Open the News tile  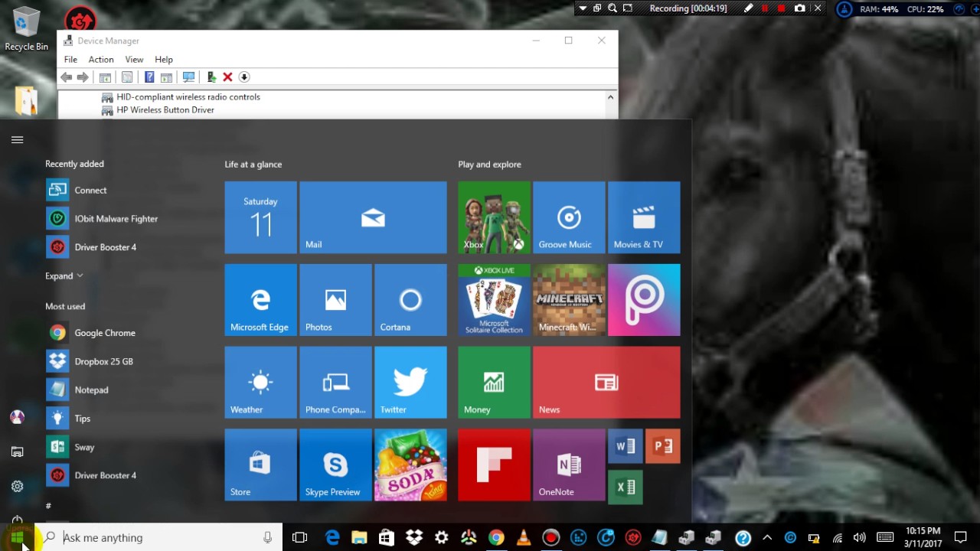606,383
